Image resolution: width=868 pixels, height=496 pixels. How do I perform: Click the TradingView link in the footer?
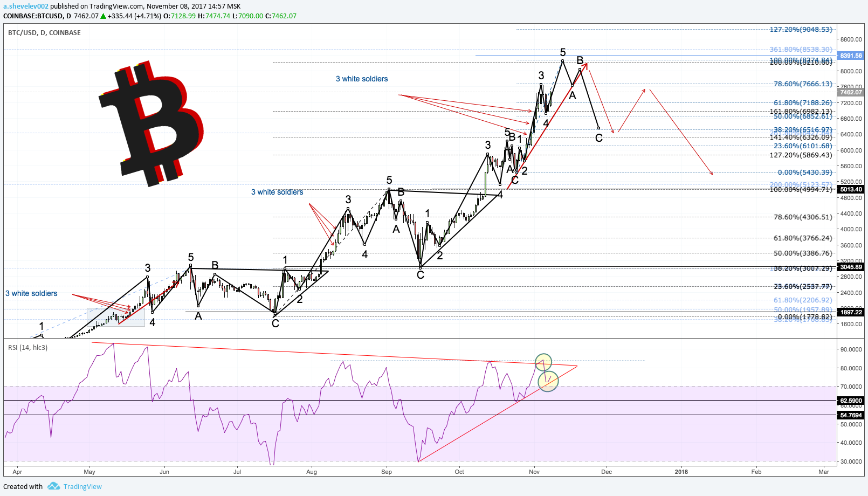(82, 486)
